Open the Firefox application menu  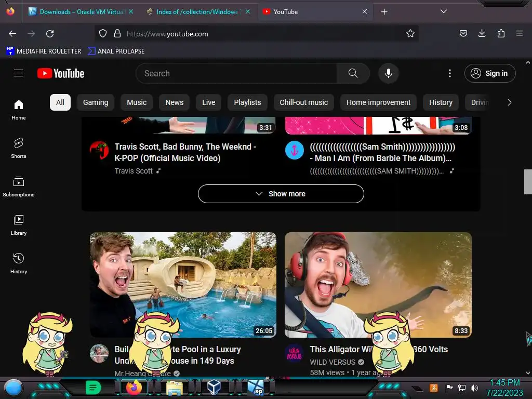[x=520, y=33]
